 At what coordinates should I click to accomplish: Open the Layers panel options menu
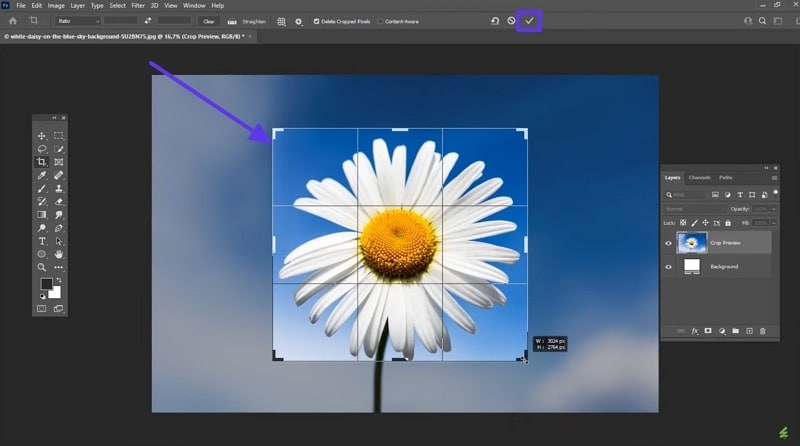click(774, 178)
